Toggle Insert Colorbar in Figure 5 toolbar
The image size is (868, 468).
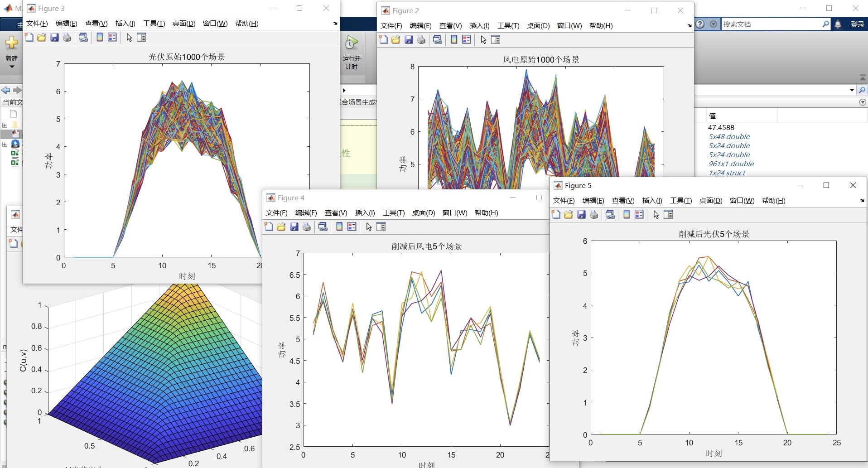[627, 215]
